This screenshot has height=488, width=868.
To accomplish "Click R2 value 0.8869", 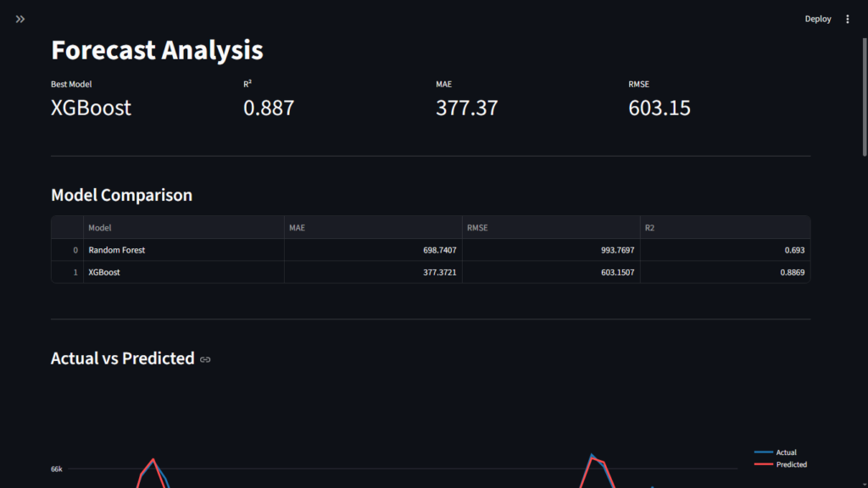I will coord(726,272).
